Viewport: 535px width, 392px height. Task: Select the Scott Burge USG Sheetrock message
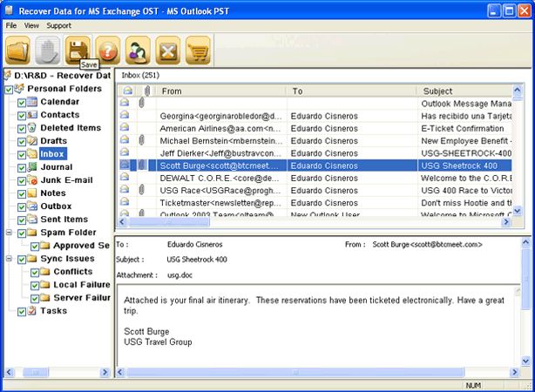click(315, 166)
